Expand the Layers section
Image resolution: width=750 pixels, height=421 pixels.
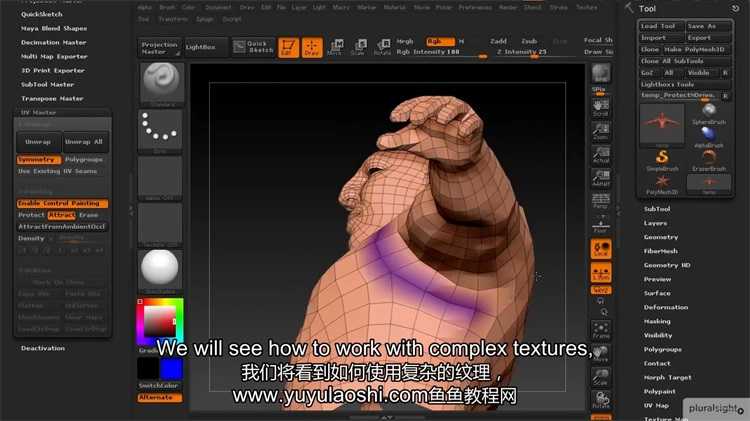click(x=655, y=223)
